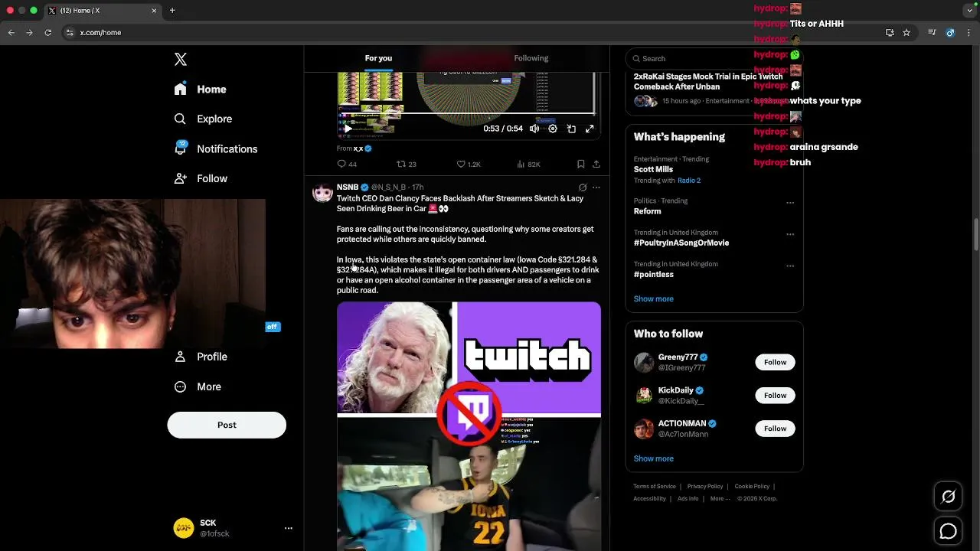
Task: Open the Chrome three-dot menu
Action: coord(969,33)
